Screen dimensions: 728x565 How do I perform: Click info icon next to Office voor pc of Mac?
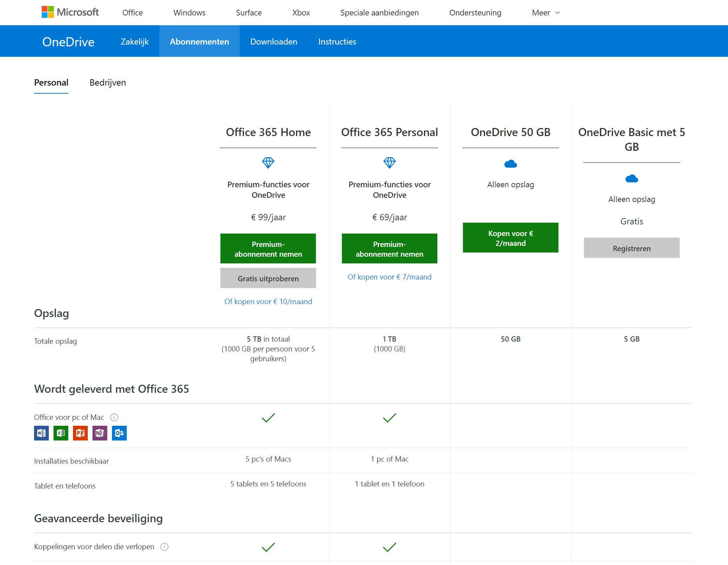[x=114, y=417]
